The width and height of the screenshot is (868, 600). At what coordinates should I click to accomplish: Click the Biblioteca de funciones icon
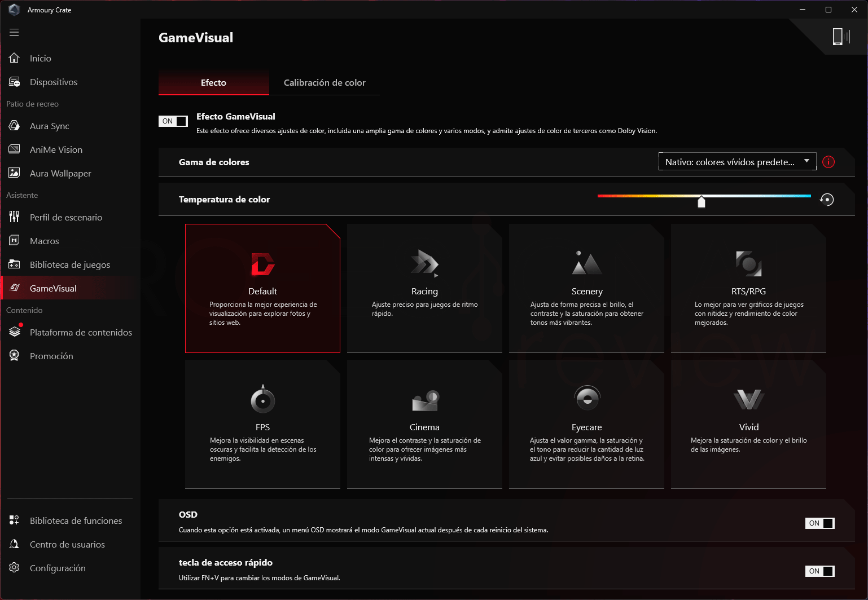[x=14, y=520]
